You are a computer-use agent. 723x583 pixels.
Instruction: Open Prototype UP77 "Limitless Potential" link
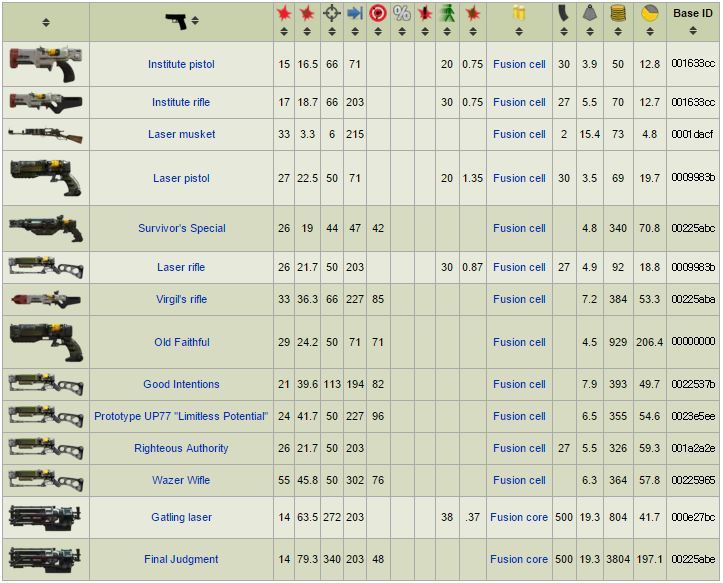point(181,416)
